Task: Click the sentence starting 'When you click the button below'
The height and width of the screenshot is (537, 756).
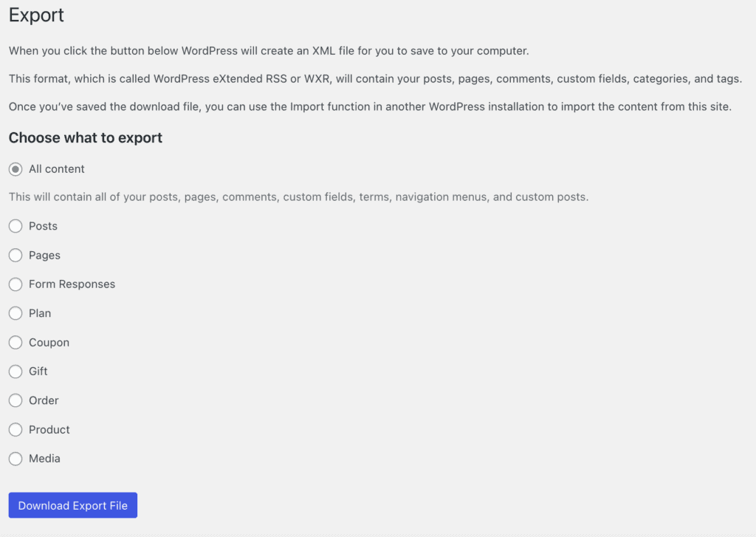Action: pyautogui.click(x=269, y=51)
